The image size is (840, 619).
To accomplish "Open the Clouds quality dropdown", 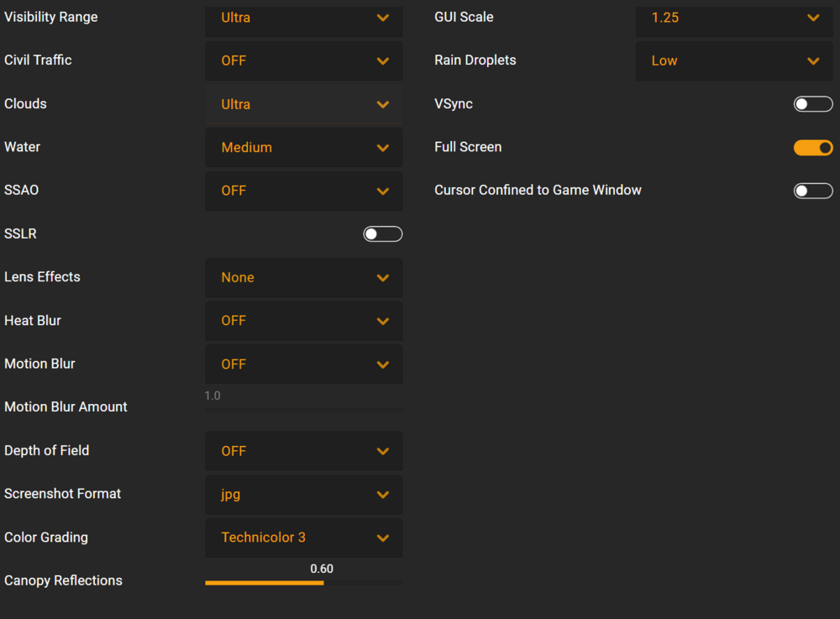I will (x=303, y=104).
